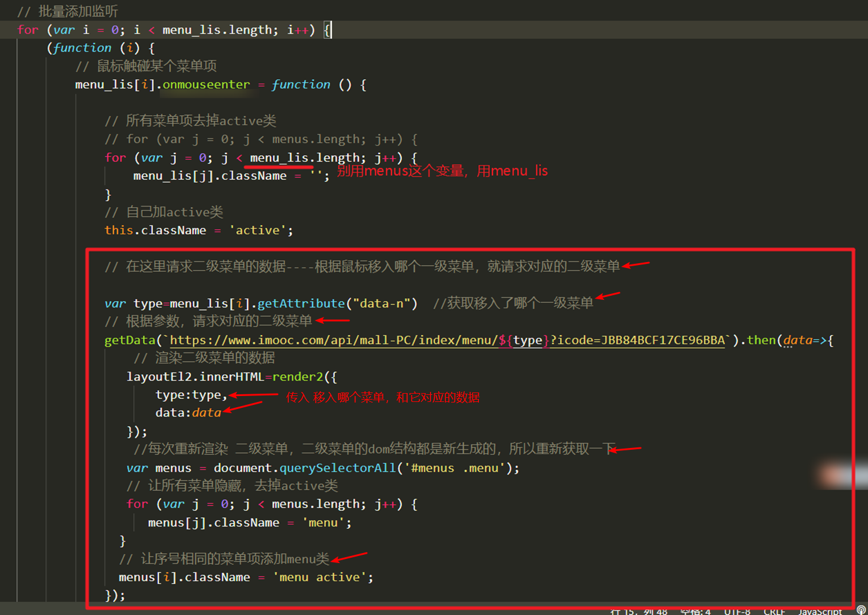Change the CRLF line ending setting
Image resolution: width=868 pixels, height=615 pixels.
click(774, 611)
